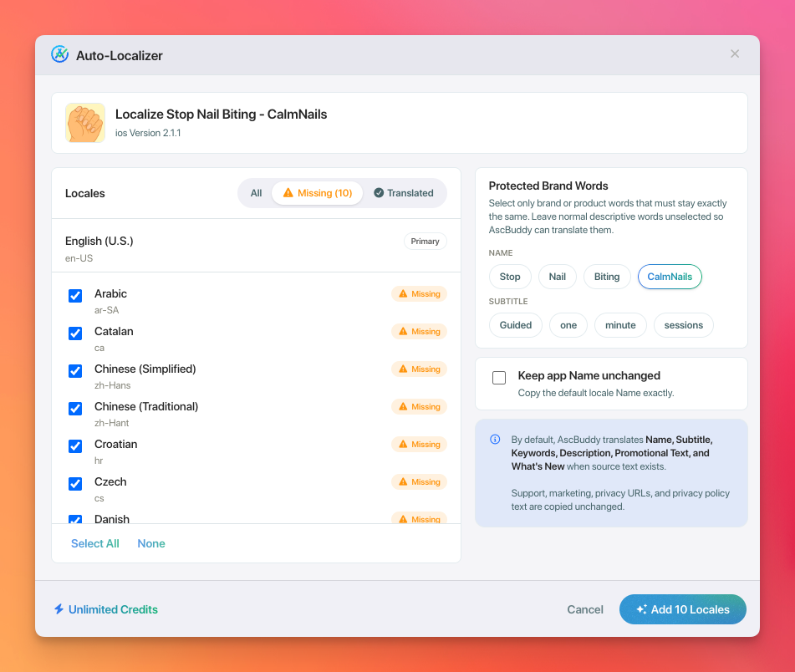Click the warning icon on Czech's Missing badge
The height and width of the screenshot is (672, 795).
(x=403, y=481)
